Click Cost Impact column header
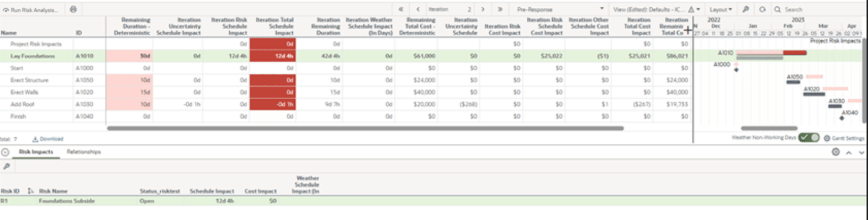The height and width of the screenshot is (220, 868). 261,191
